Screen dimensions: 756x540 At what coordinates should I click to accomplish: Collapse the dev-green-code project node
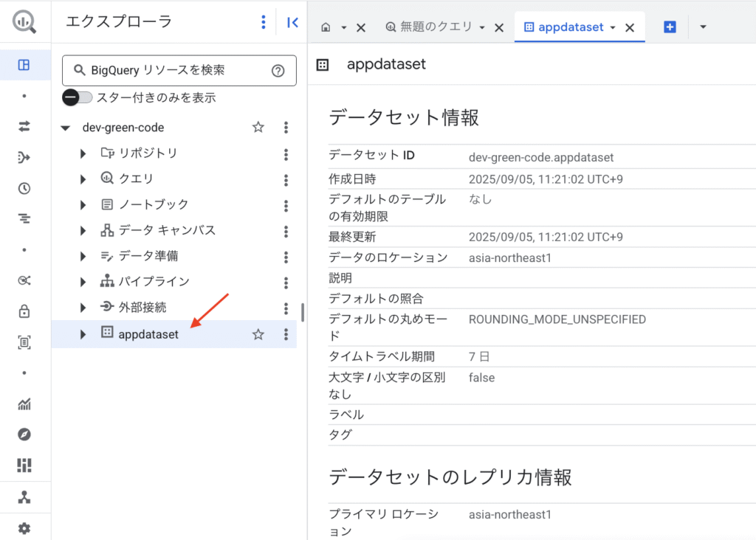66,128
